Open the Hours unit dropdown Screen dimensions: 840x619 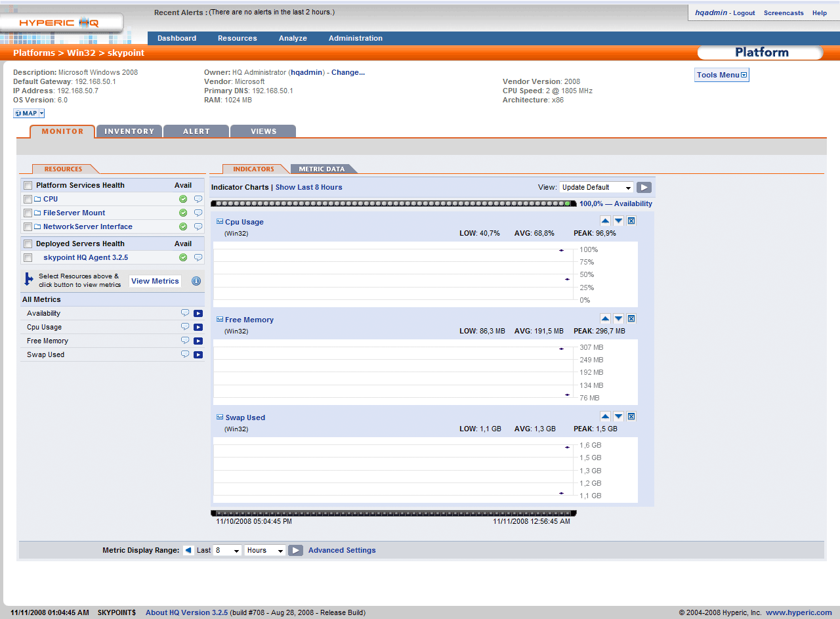click(x=265, y=550)
